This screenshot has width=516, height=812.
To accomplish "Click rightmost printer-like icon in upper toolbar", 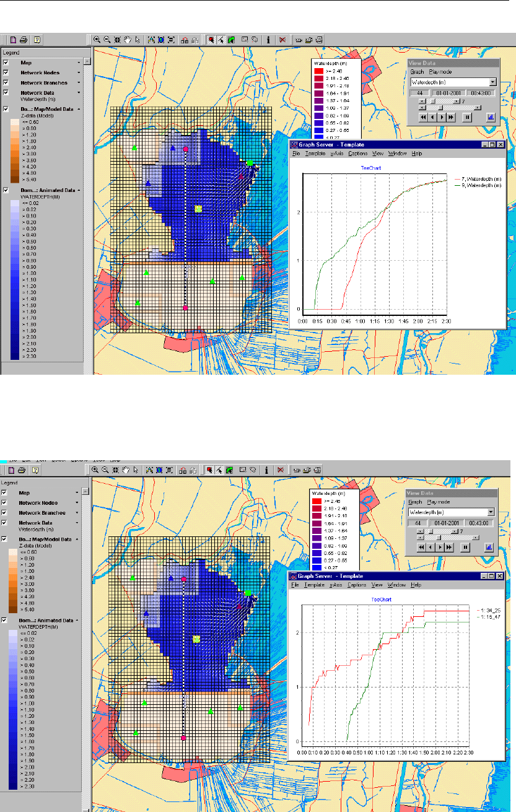I will click(318, 38).
